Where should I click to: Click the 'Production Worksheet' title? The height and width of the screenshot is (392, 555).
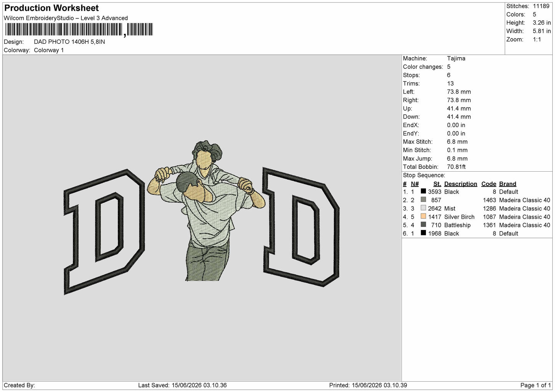(51, 8)
